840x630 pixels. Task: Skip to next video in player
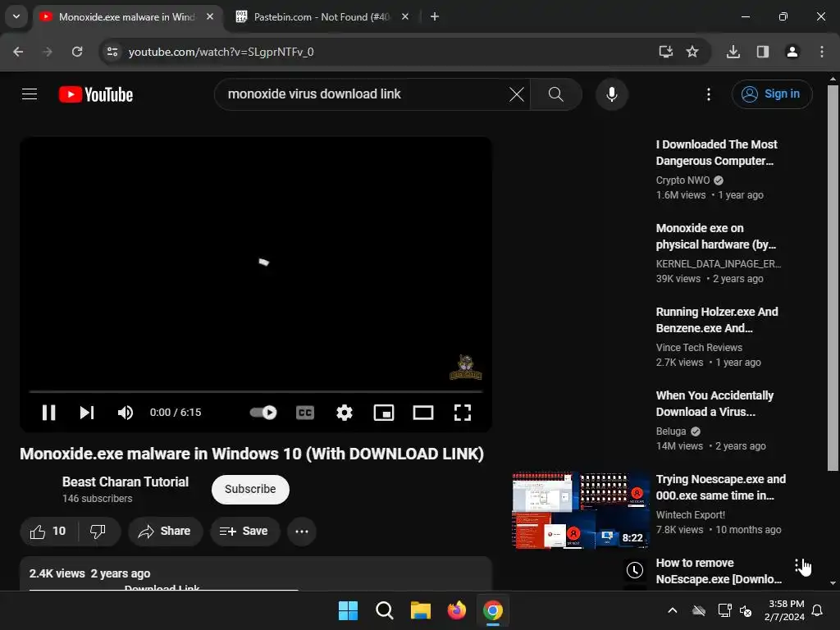tap(87, 413)
